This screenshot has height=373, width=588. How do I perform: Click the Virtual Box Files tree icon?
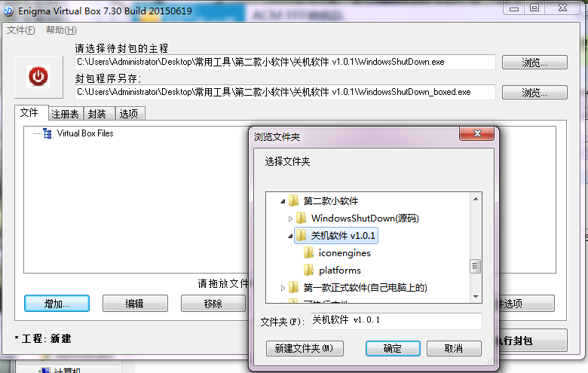pyautogui.click(x=47, y=133)
